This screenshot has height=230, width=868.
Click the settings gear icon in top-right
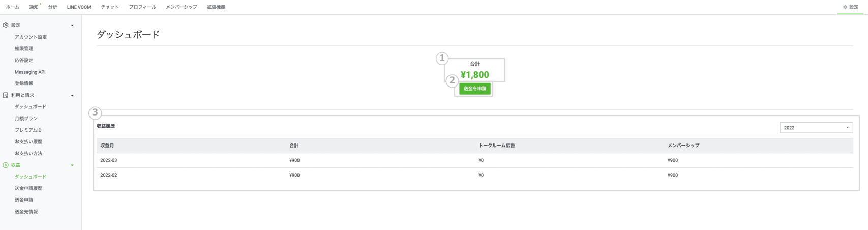pyautogui.click(x=845, y=7)
